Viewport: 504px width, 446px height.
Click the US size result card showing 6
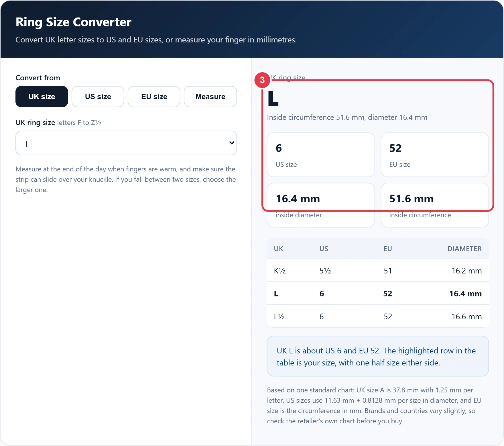[x=321, y=155]
